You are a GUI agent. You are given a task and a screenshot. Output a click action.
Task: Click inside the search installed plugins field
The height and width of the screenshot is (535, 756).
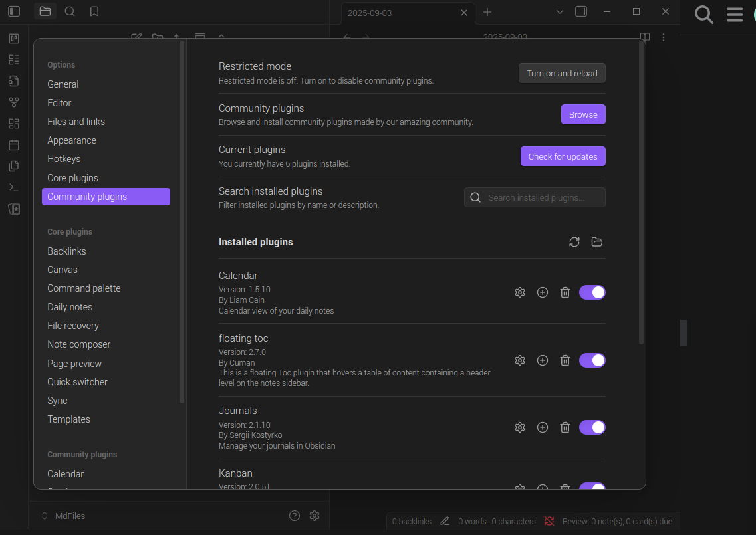click(x=539, y=197)
